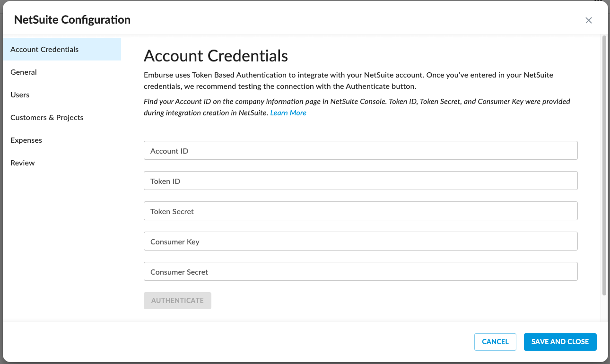Click the Account Credentials page heading
The width and height of the screenshot is (610, 364).
click(216, 56)
